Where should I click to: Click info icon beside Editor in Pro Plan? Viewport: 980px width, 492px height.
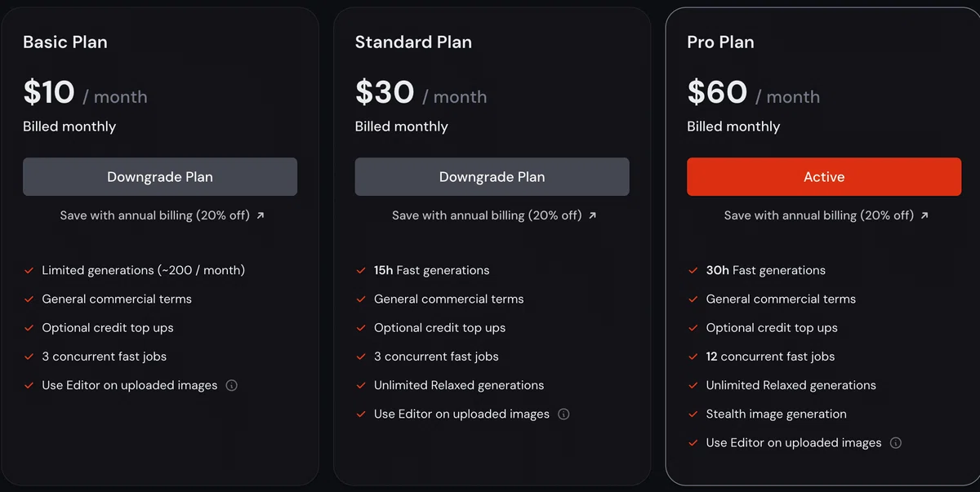[896, 443]
